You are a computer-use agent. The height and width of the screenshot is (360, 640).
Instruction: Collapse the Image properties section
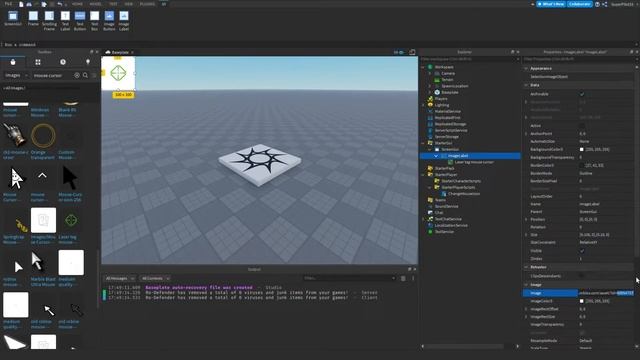point(526,284)
